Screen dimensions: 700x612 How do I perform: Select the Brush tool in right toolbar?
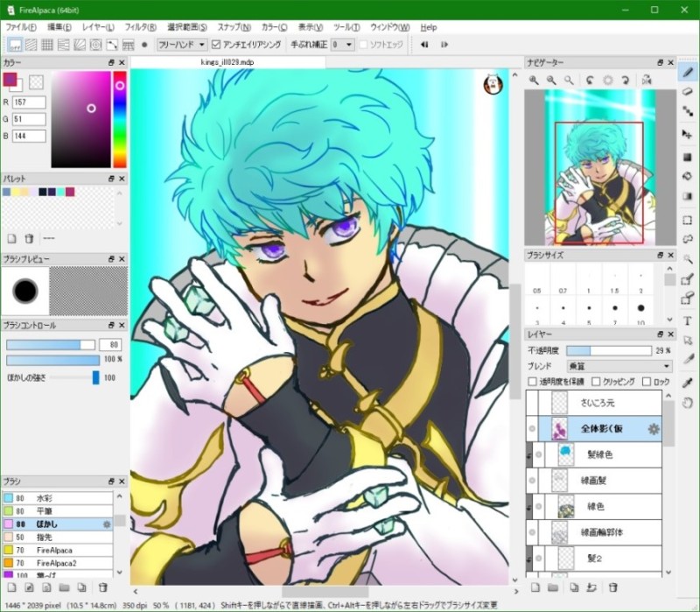tap(688, 72)
